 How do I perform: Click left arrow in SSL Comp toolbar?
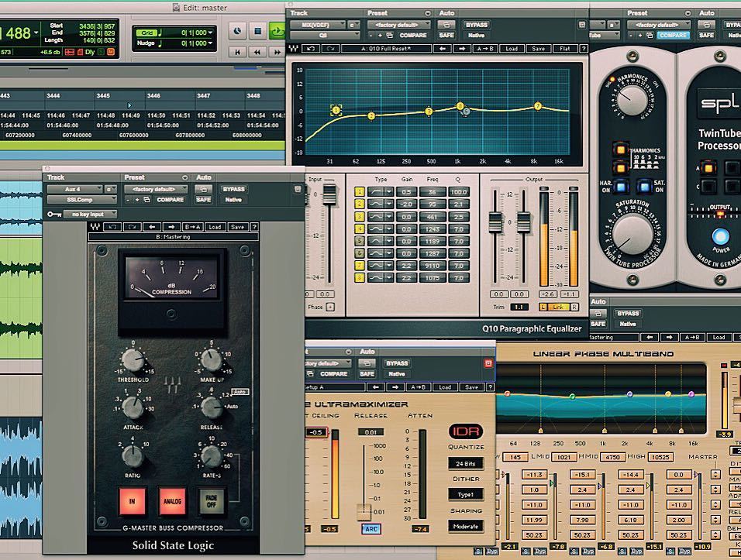(x=152, y=227)
